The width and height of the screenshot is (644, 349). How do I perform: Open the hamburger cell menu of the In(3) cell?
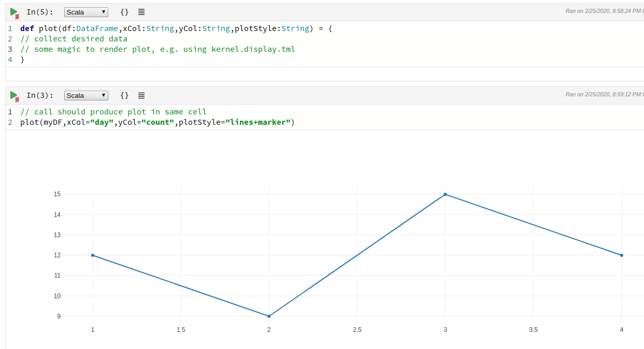coord(140,95)
